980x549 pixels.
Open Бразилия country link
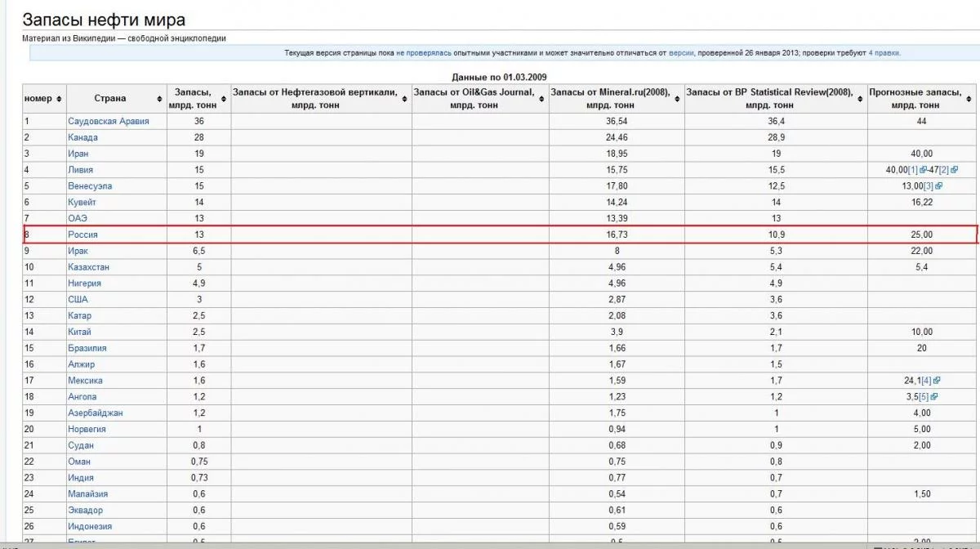tap(87, 348)
